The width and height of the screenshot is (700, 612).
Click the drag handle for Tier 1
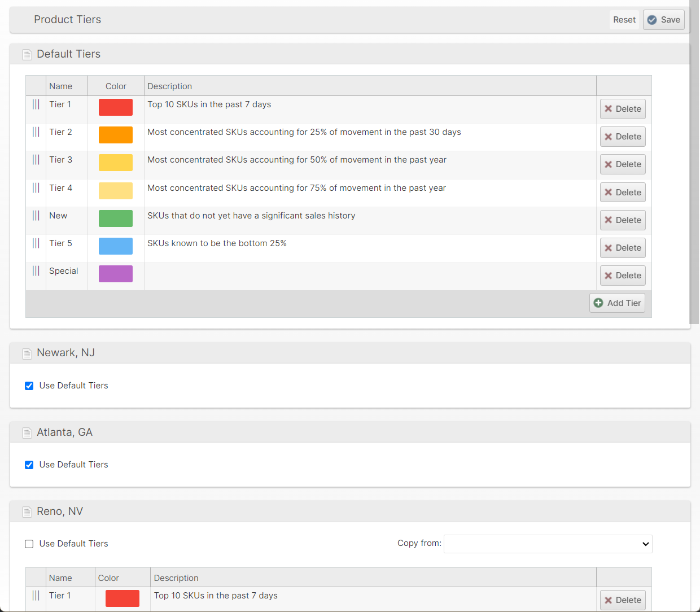36,104
